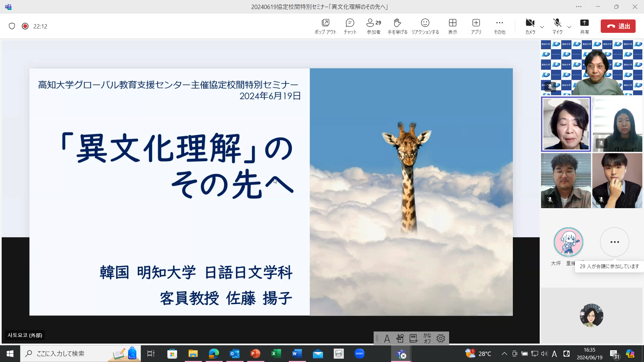This screenshot has height=362, width=644.
Task: Open the アプリ (apps) panel
Action: point(476,26)
